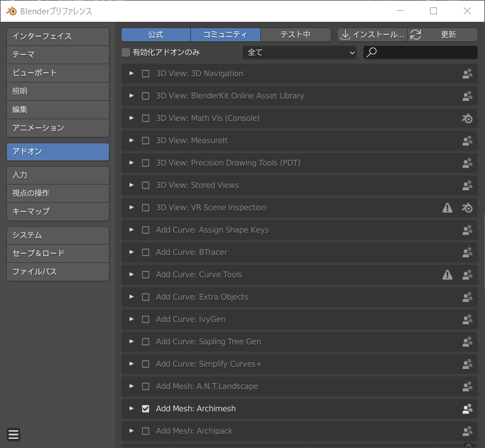Click community icon on BlenderKit Online Asset Library row
Image resolution: width=485 pixels, height=448 pixels.
pos(467,96)
